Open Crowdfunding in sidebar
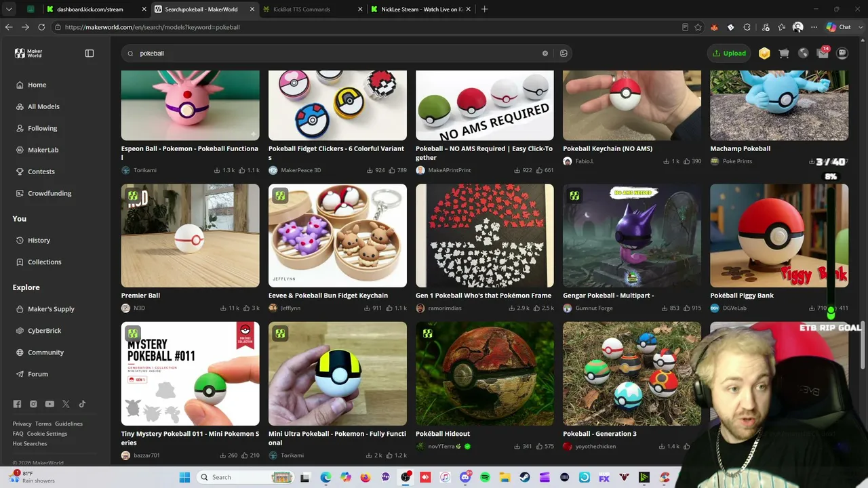This screenshot has height=488, width=868. (x=49, y=193)
